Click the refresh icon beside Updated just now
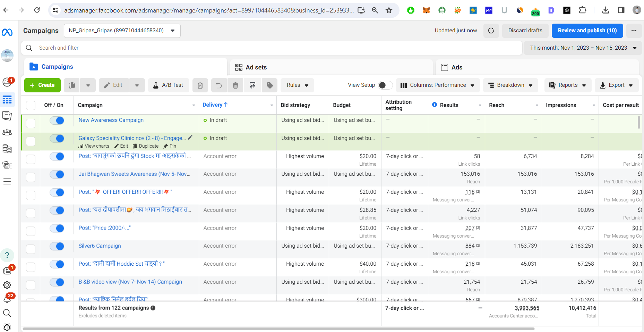This screenshot has width=644, height=332. pos(491,31)
